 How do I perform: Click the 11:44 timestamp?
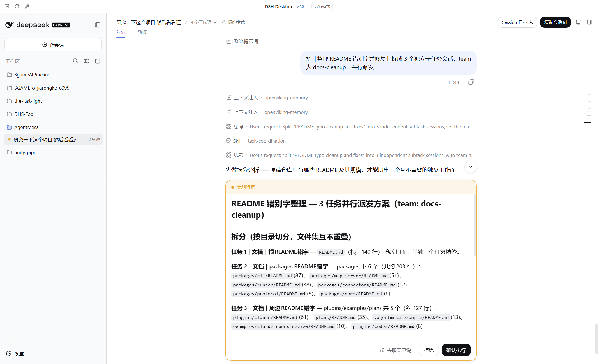(453, 82)
